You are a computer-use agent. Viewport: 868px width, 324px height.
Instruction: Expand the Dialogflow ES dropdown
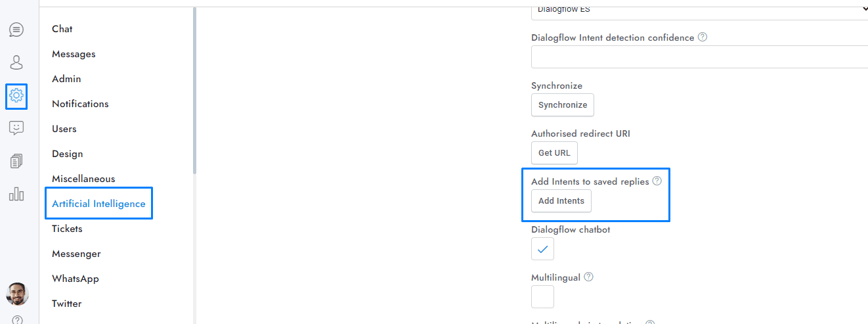tap(699, 10)
